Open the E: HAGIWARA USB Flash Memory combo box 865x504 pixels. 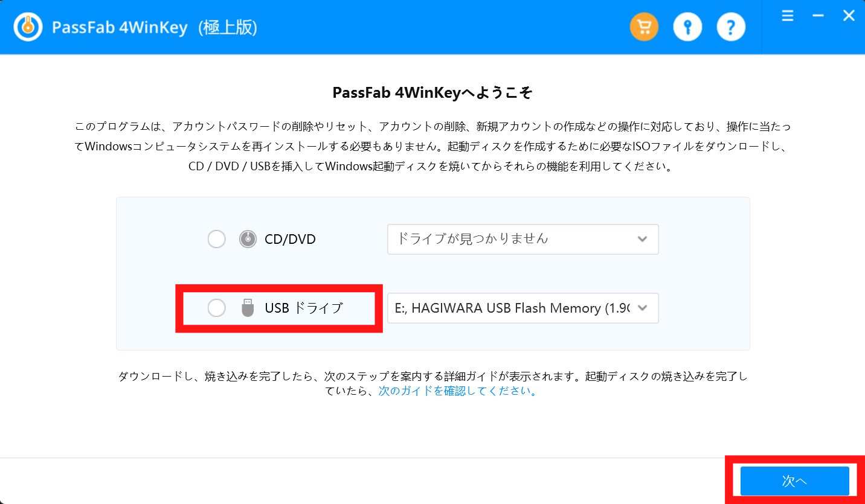(x=523, y=308)
